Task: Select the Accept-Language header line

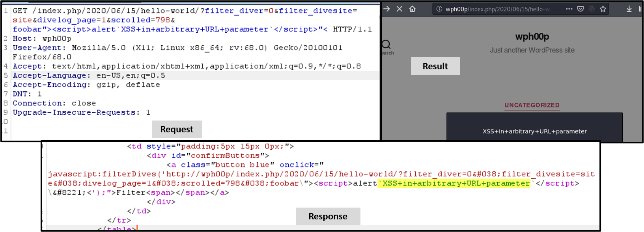Action: click(89, 76)
